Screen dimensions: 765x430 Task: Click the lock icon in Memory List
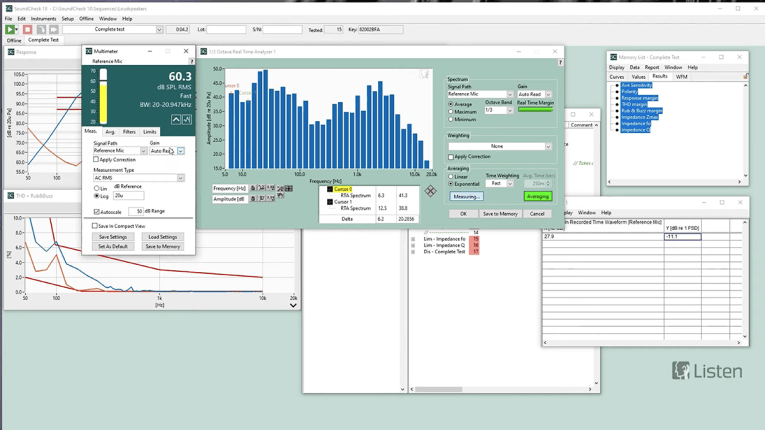click(745, 76)
